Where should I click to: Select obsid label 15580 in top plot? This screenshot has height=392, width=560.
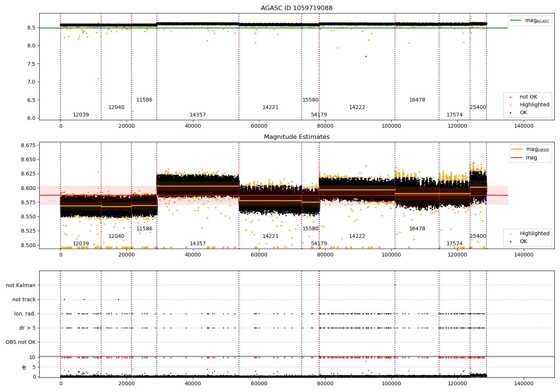pos(310,100)
